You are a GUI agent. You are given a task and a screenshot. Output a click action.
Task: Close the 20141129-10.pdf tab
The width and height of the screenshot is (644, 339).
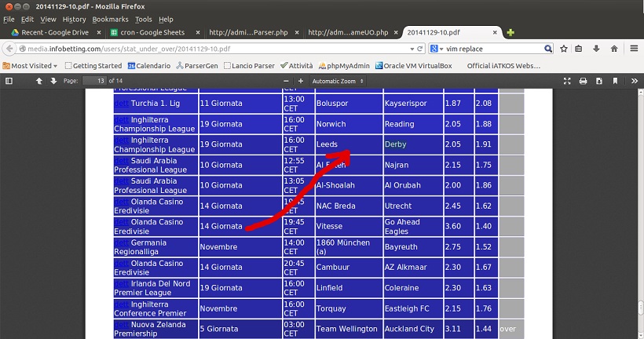[x=495, y=32]
